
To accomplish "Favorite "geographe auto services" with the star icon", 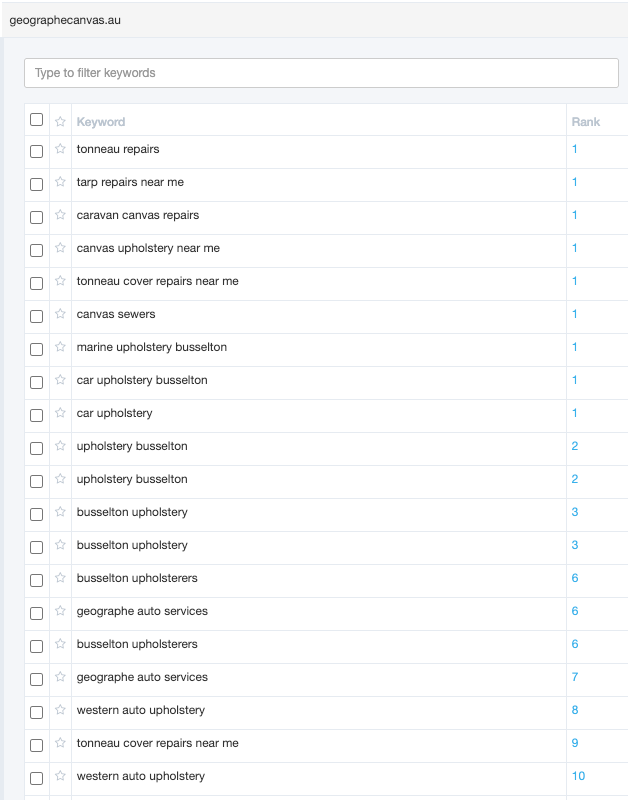I will 59,611.
